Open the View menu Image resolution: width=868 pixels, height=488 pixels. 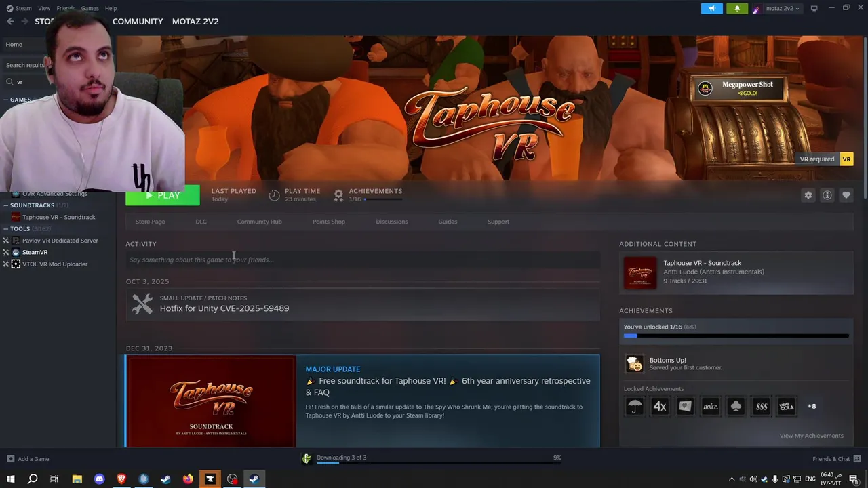[44, 8]
